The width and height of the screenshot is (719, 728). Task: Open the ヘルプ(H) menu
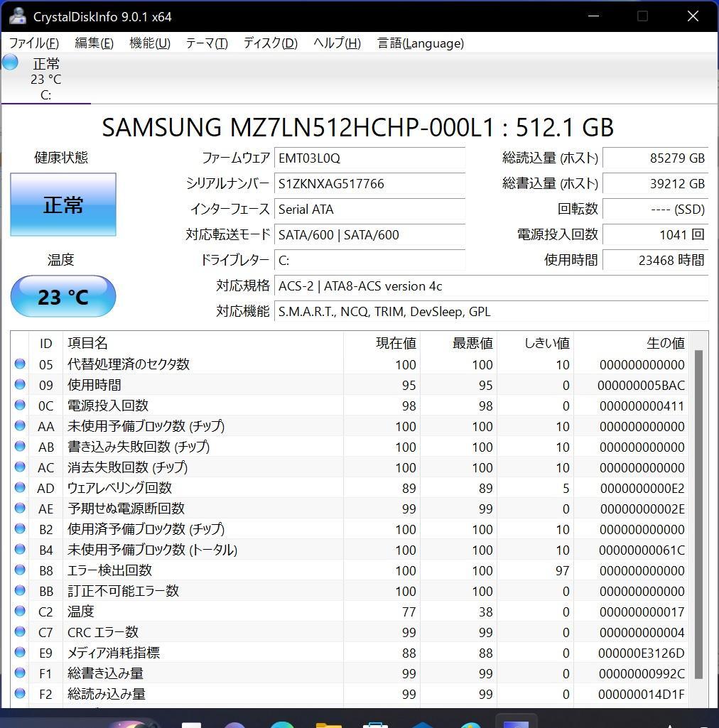pos(337,43)
